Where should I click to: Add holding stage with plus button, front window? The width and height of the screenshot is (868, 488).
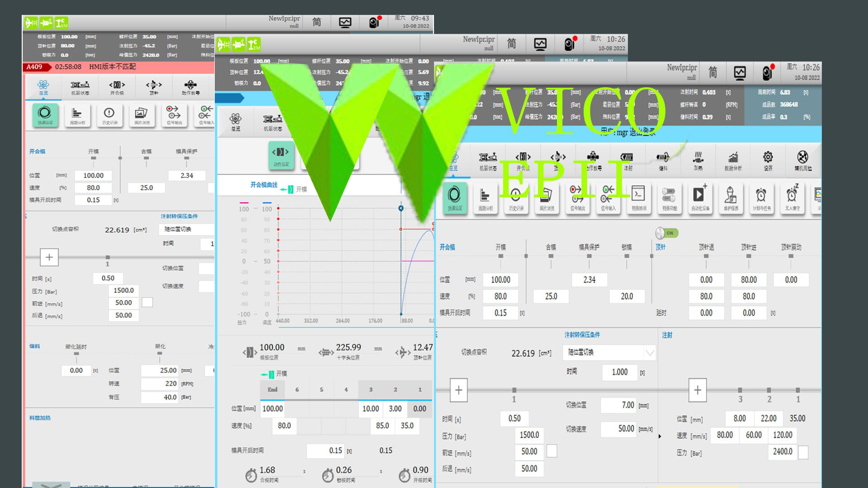click(x=458, y=390)
